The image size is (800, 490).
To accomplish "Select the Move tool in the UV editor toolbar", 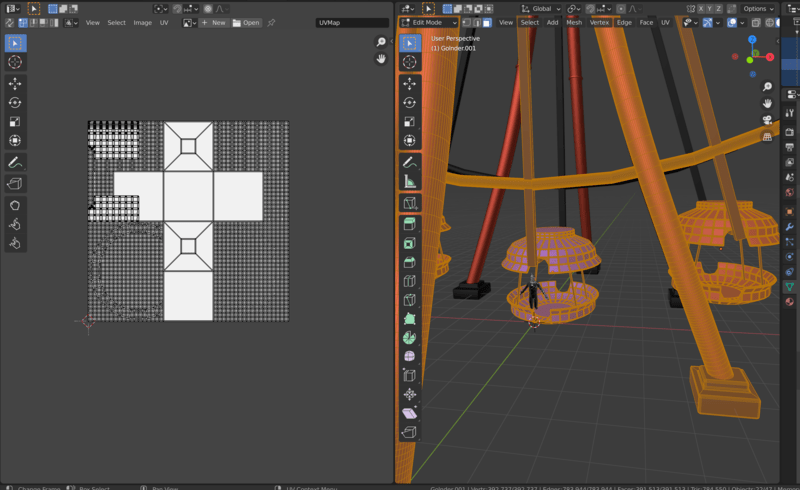I will tap(15, 83).
